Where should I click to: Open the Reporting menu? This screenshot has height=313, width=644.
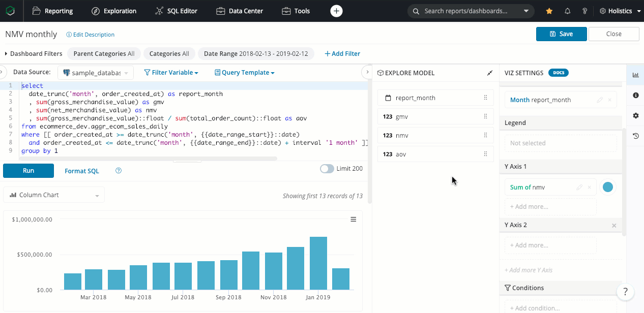point(52,11)
